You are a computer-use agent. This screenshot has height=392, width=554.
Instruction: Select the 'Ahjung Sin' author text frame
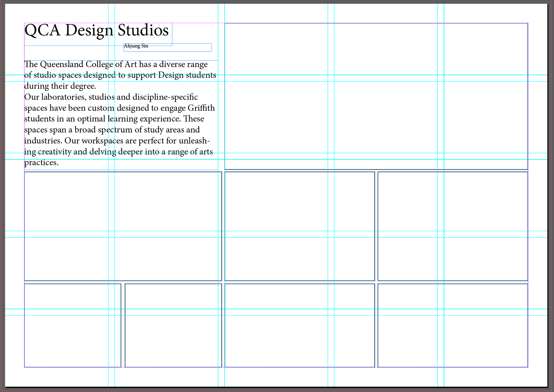click(x=168, y=48)
